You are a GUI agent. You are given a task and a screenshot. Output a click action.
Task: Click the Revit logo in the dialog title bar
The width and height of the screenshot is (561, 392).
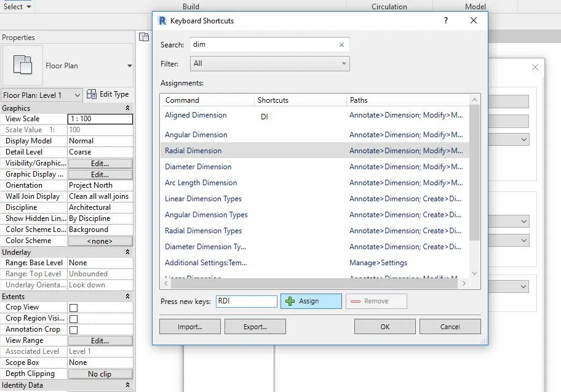(161, 20)
